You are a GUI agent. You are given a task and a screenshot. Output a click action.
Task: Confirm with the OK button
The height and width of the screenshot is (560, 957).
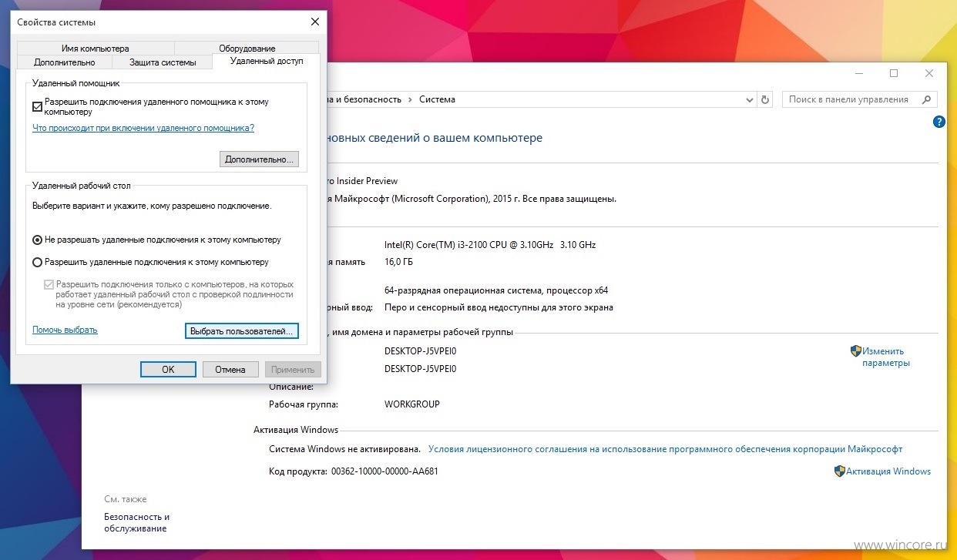[x=168, y=370]
